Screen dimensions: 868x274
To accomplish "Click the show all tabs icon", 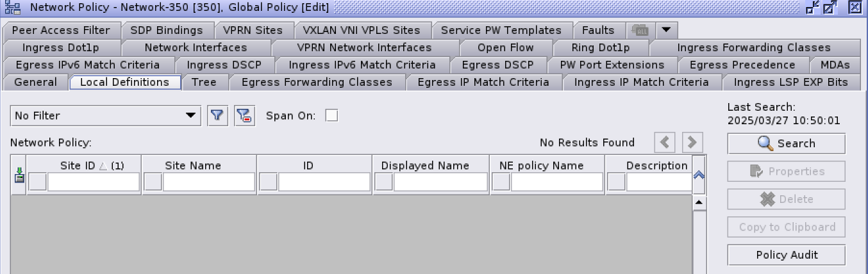I will 638,30.
